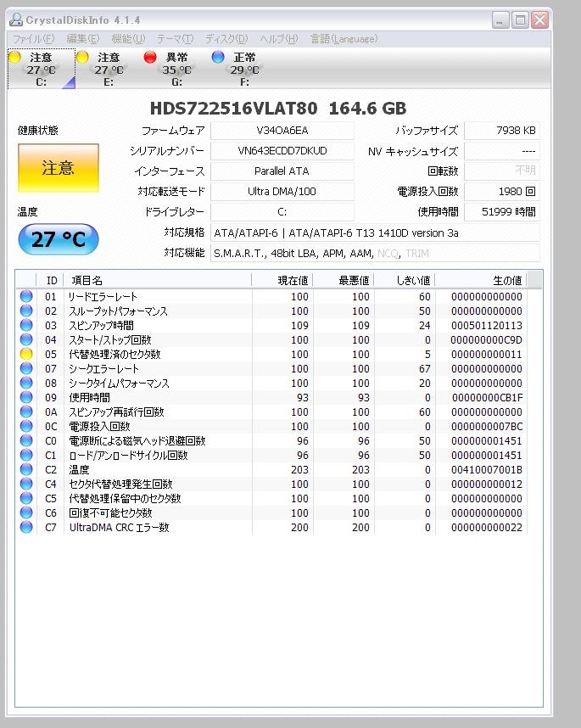The image size is (581, 728).
Task: Click status orb for attribute 07 シークエラーレート
Action: point(26,368)
